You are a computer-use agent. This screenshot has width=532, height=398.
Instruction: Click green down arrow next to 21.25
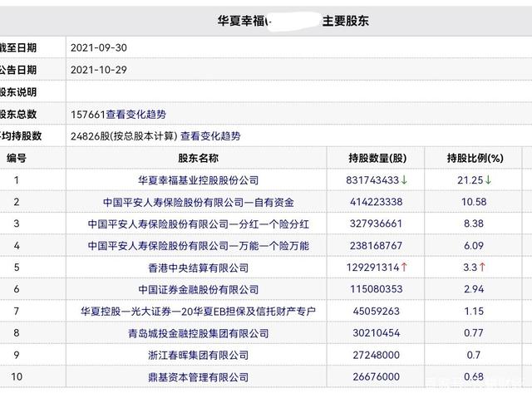point(488,180)
